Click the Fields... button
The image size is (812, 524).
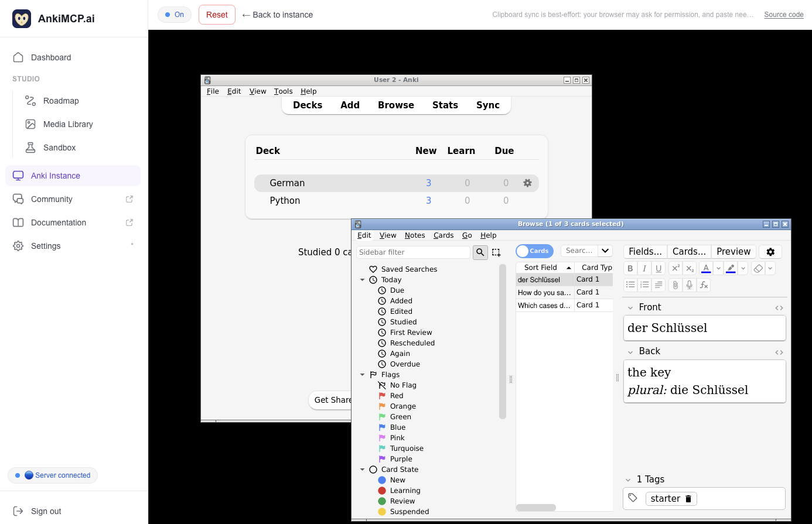click(x=645, y=252)
